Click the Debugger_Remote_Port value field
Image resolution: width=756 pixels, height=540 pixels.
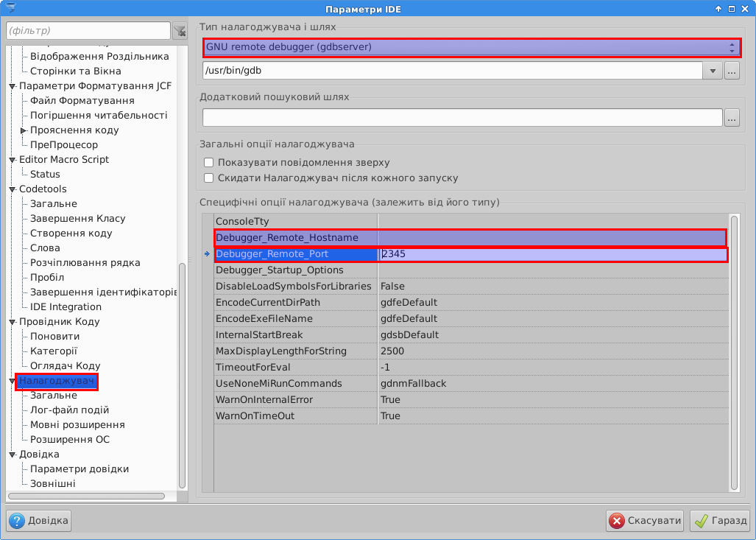[x=553, y=254]
